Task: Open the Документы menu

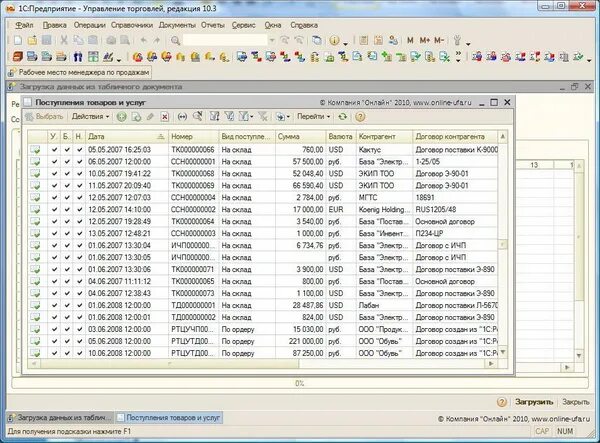Action: click(177, 25)
